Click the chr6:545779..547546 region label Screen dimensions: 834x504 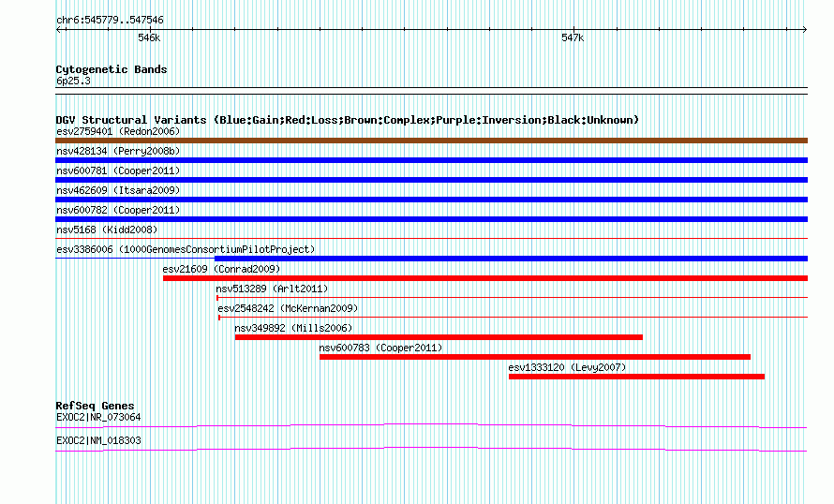coord(110,21)
